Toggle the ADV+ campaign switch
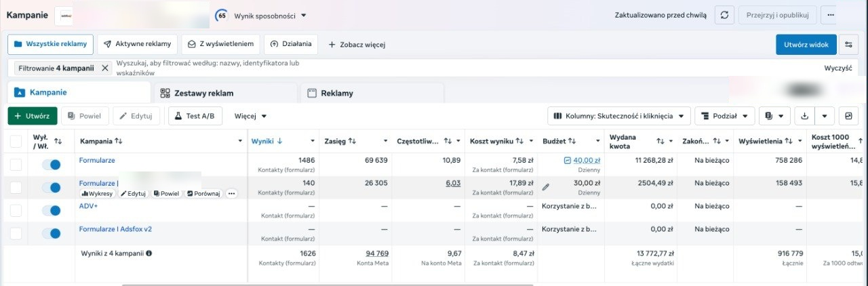This screenshot has height=286, width=868. tap(51, 211)
